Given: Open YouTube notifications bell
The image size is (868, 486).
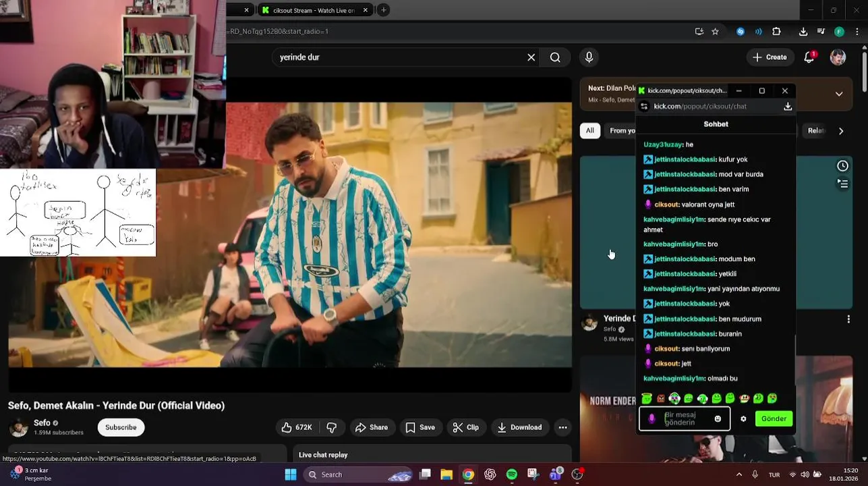Looking at the screenshot, I should click(809, 57).
